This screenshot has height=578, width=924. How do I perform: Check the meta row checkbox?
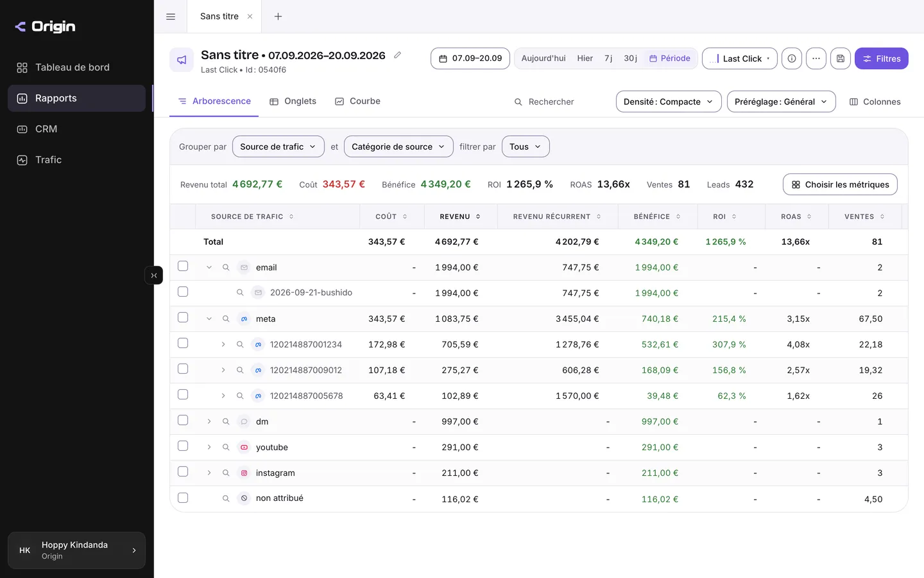click(x=183, y=317)
